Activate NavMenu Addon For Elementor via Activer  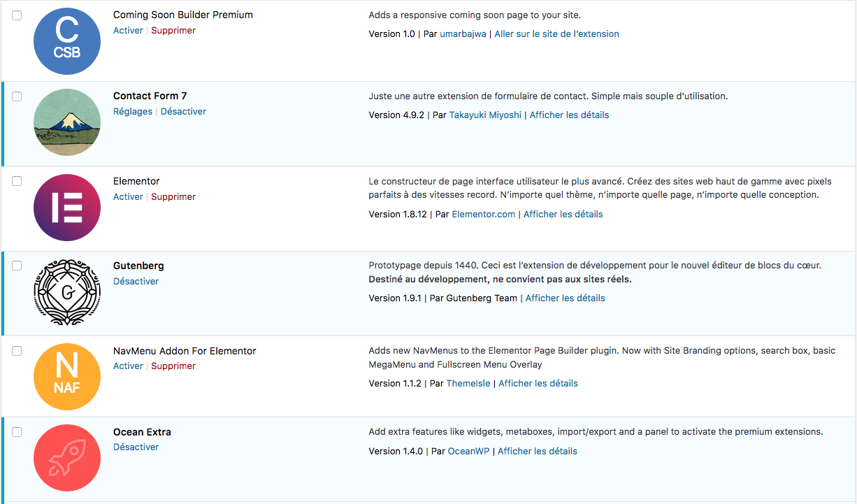pyautogui.click(x=128, y=366)
